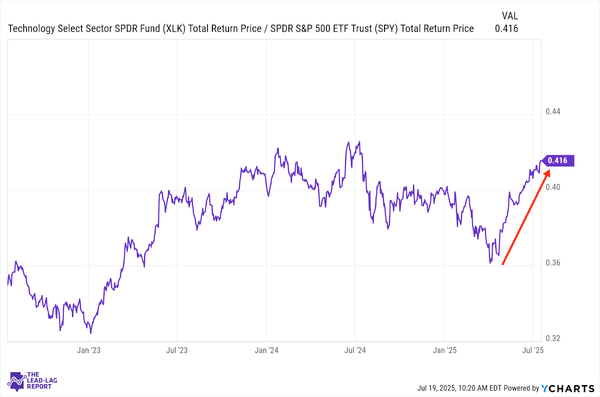Select the Jan '25 axis label
This screenshot has width=600, height=397.
pyautogui.click(x=445, y=350)
